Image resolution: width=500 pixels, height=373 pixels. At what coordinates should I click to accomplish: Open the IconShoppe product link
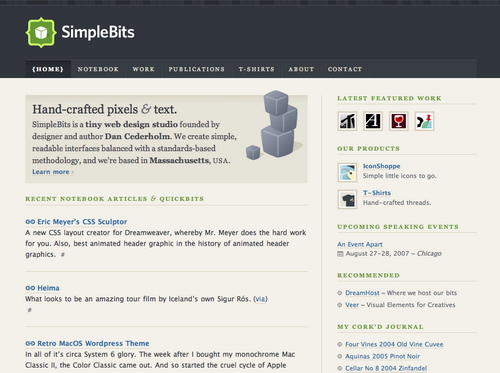(381, 166)
